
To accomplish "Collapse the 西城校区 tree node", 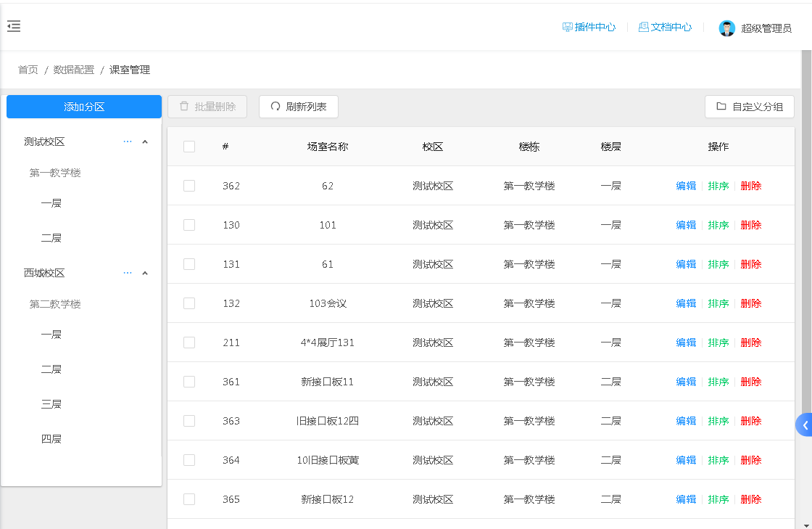I will [145, 273].
